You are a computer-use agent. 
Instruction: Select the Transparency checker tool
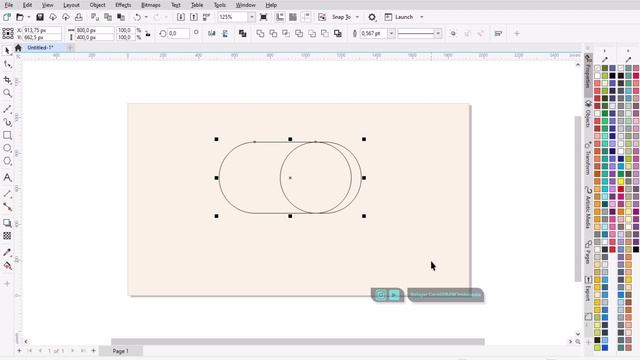tap(7, 236)
